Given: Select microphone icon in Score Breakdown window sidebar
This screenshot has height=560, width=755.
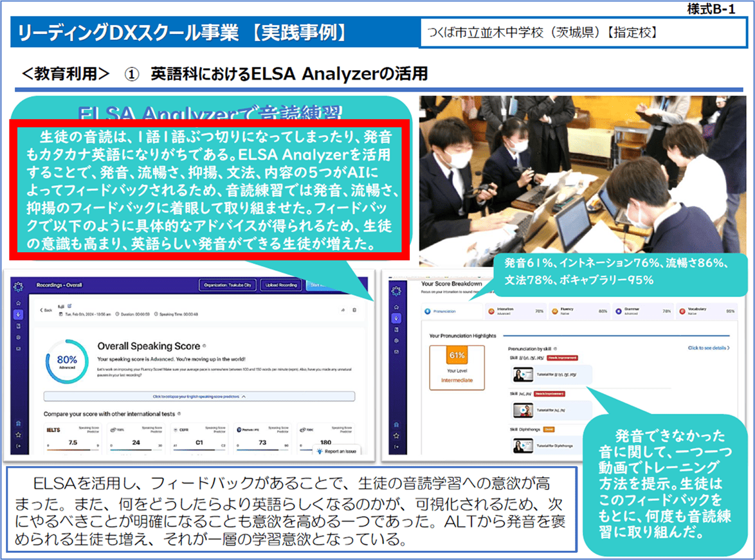Looking at the screenshot, I should tap(396, 318).
